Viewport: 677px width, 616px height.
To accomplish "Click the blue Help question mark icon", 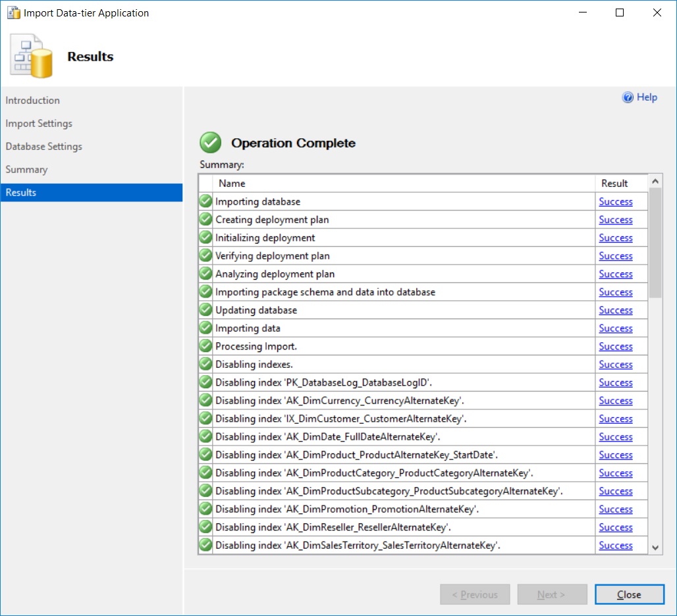I will coord(628,97).
